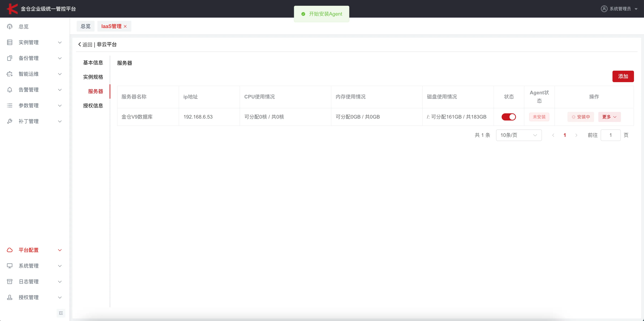Open the 告警管理 alarm bell icon

(x=9, y=89)
